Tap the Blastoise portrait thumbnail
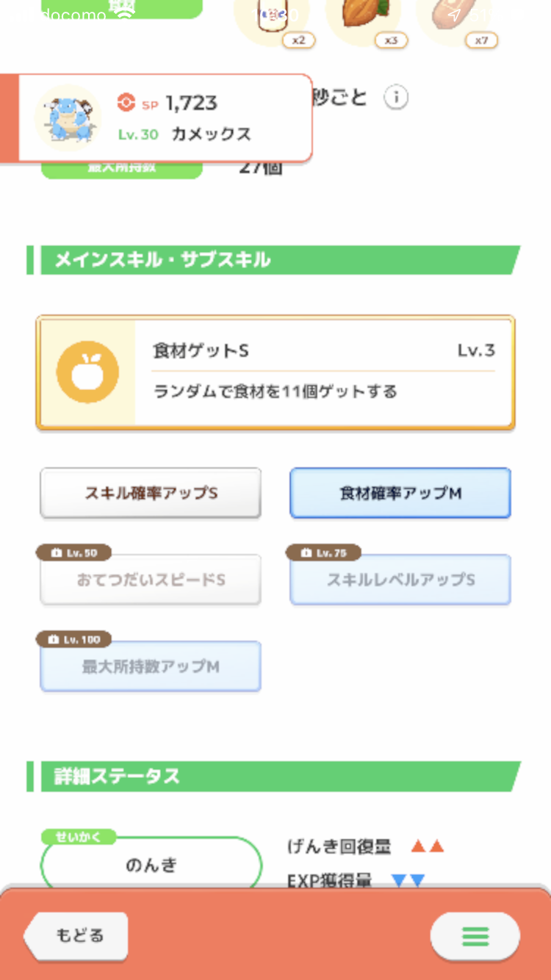The image size is (551, 980). pos(68,118)
